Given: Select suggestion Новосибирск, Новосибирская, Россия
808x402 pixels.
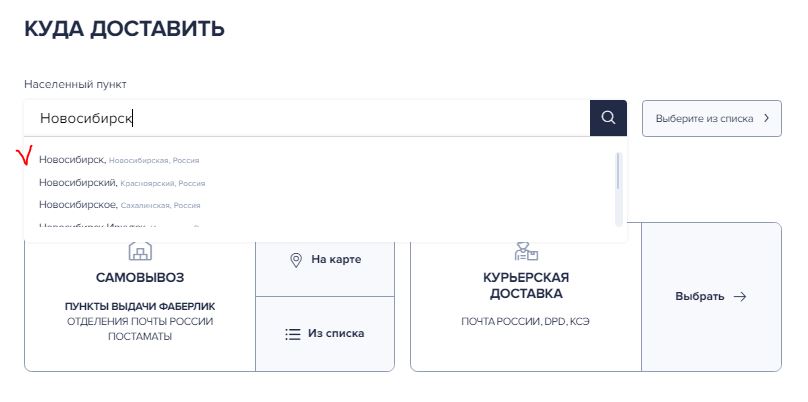Looking at the screenshot, I should pos(119,160).
